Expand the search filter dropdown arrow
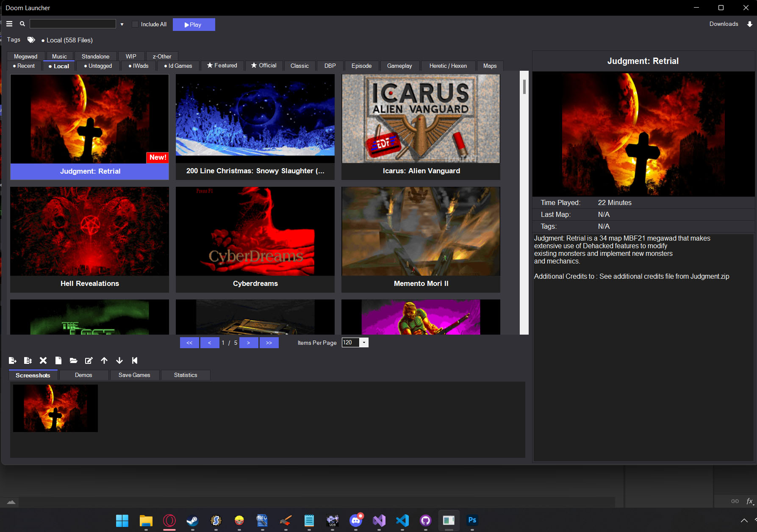This screenshot has width=757, height=532. [x=122, y=25]
